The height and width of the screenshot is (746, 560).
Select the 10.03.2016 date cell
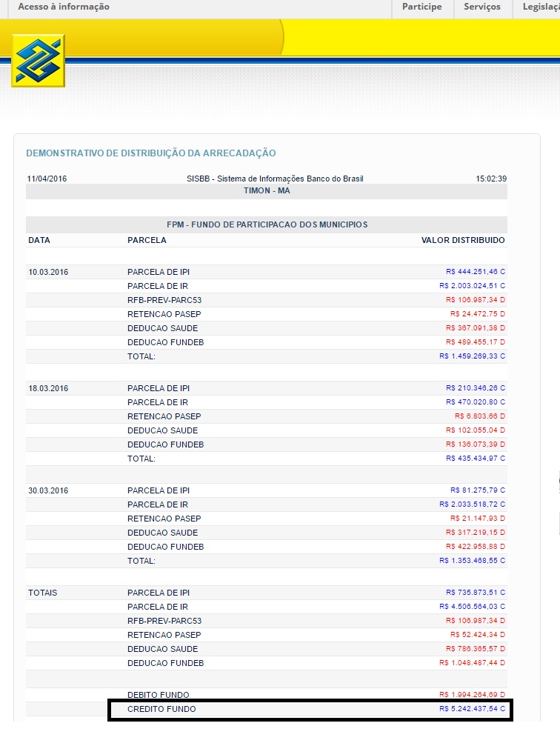(x=48, y=272)
